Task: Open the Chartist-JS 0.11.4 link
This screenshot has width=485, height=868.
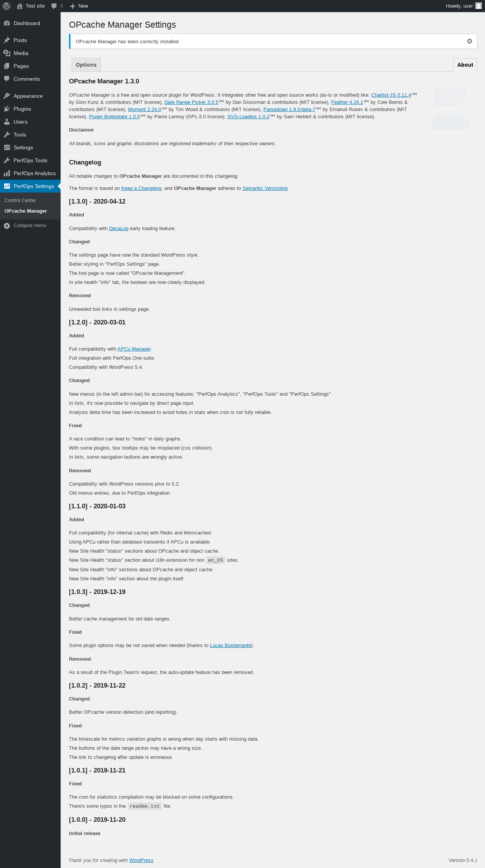Action: 391,95
